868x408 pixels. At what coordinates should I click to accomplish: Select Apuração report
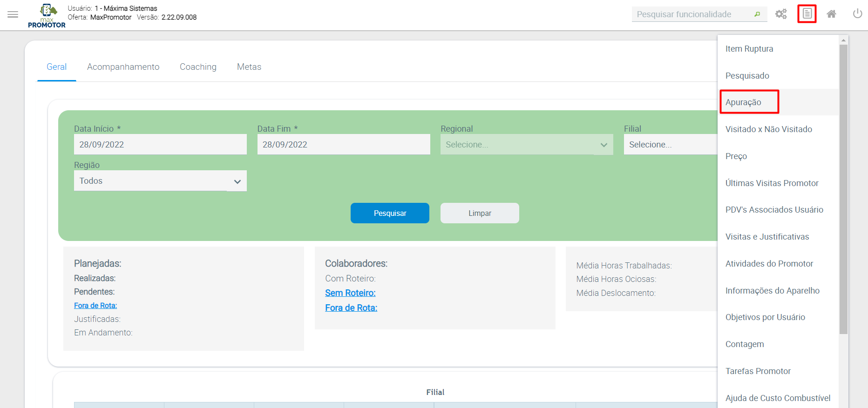(778, 102)
